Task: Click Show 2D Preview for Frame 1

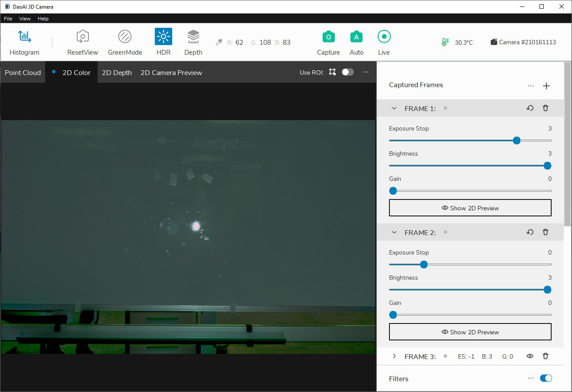Action: (470, 208)
